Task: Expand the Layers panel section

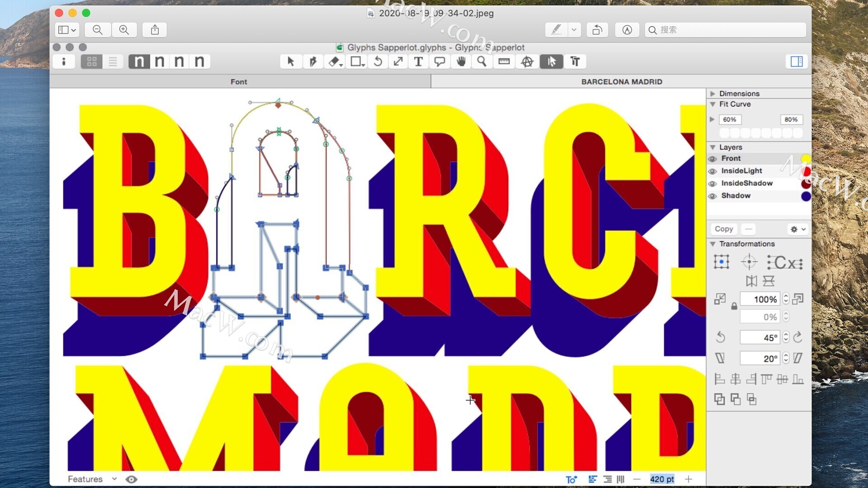Action: point(712,147)
